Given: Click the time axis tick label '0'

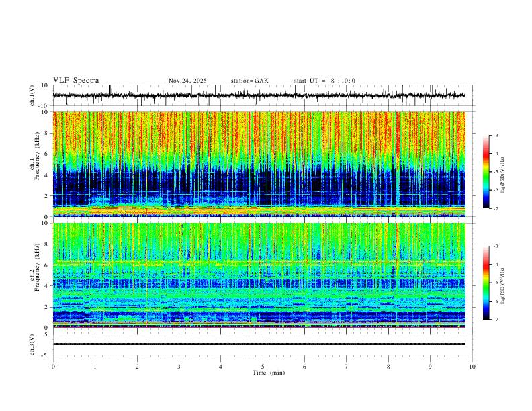Looking at the screenshot, I should [53, 367].
